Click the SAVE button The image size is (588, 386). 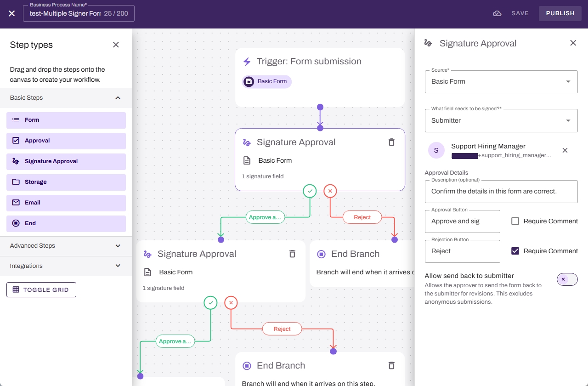[x=520, y=13]
